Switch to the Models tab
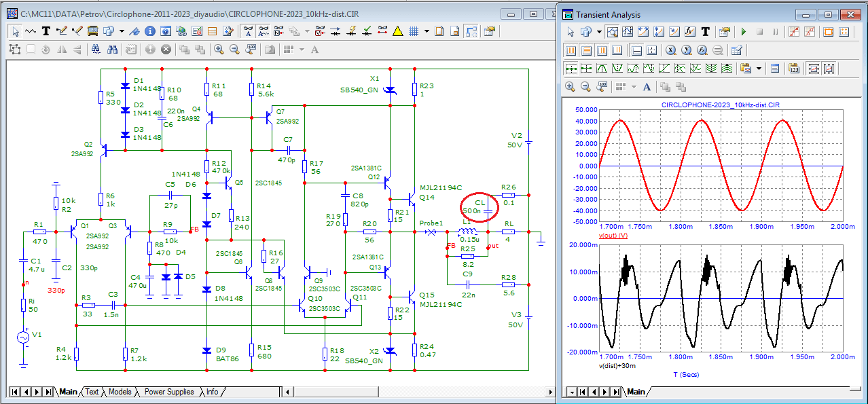Screen dimensions: 868x404 [120, 392]
